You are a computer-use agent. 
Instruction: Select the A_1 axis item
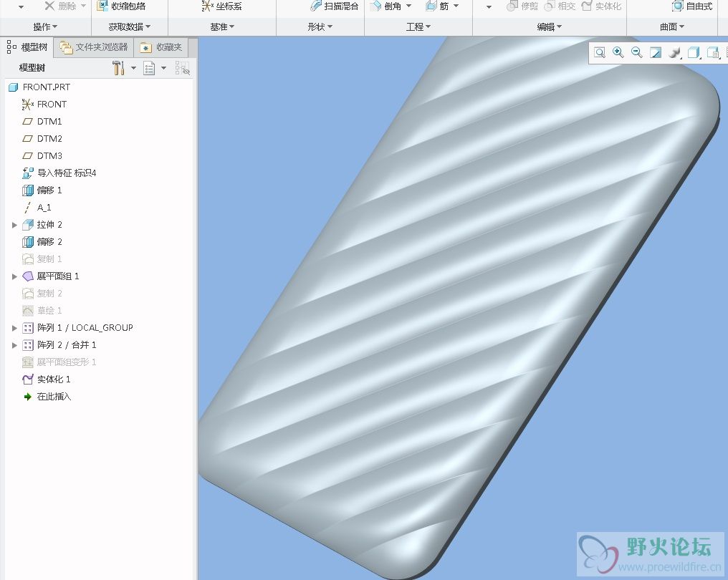[37, 208]
